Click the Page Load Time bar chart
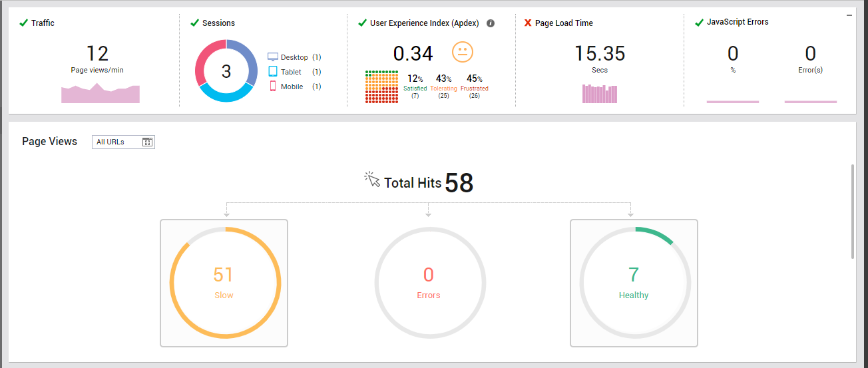Viewport: 868px width, 368px height. 600,93
